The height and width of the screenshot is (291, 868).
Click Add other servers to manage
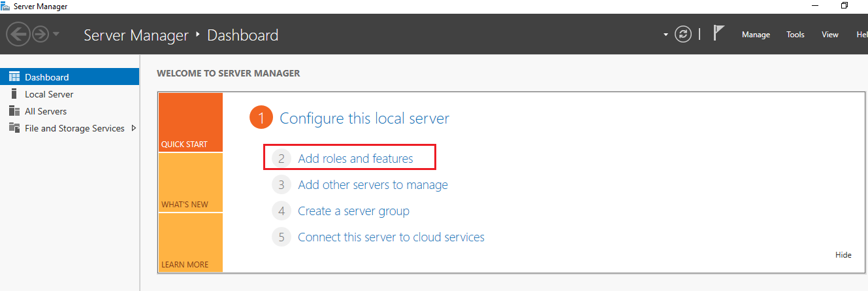372,185
